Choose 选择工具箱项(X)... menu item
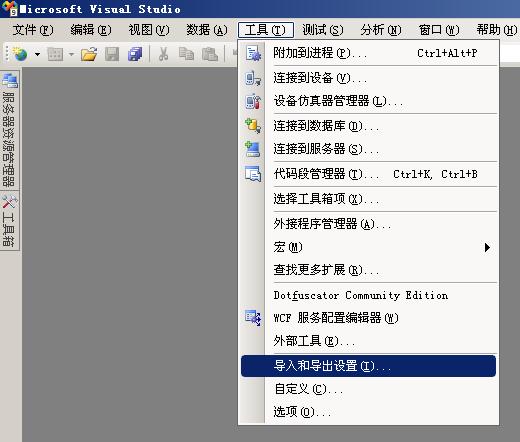The height and width of the screenshot is (442, 520). coord(369,199)
